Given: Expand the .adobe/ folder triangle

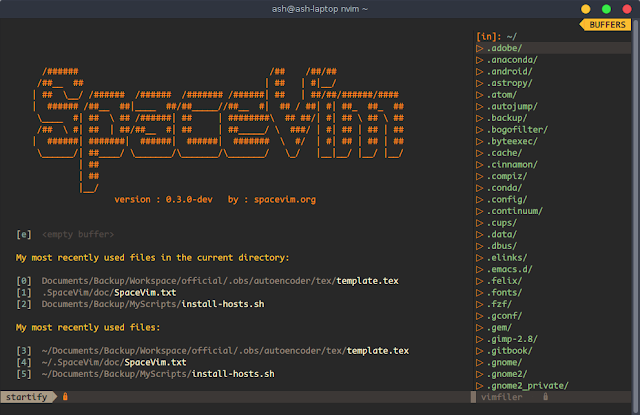Looking at the screenshot, I should (x=480, y=48).
